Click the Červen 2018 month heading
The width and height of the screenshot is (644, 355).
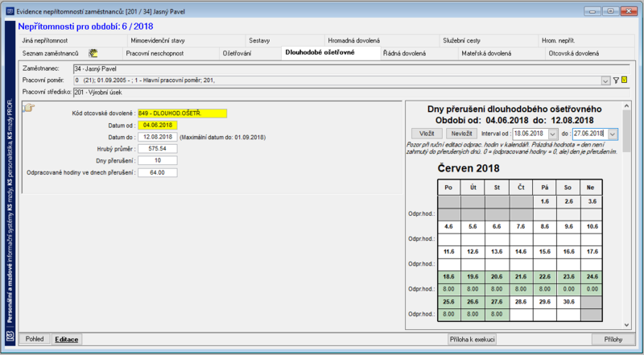coord(469,168)
